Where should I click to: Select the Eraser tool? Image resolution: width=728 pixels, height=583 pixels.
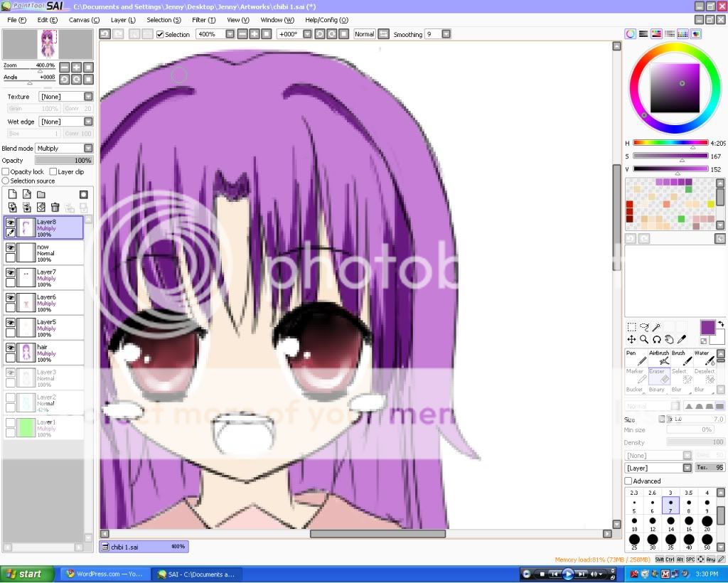(660, 376)
